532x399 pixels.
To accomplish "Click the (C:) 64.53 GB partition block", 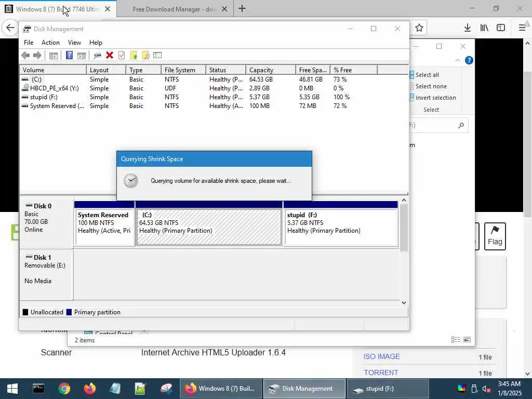I will [209, 223].
